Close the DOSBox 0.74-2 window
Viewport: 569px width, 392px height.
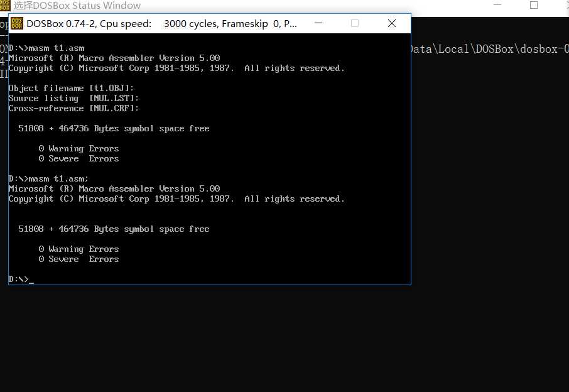coord(391,24)
